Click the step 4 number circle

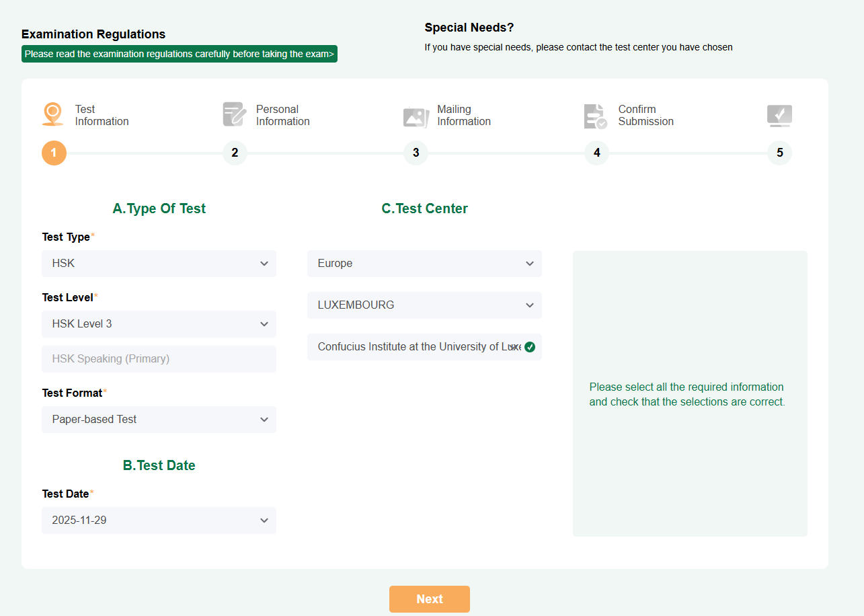(596, 153)
